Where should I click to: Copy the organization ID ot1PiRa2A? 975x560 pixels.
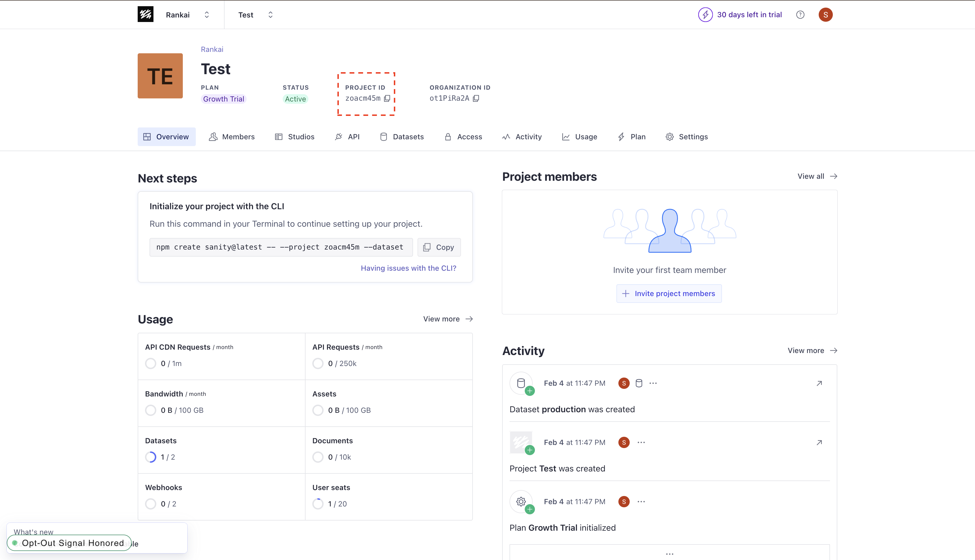(476, 98)
